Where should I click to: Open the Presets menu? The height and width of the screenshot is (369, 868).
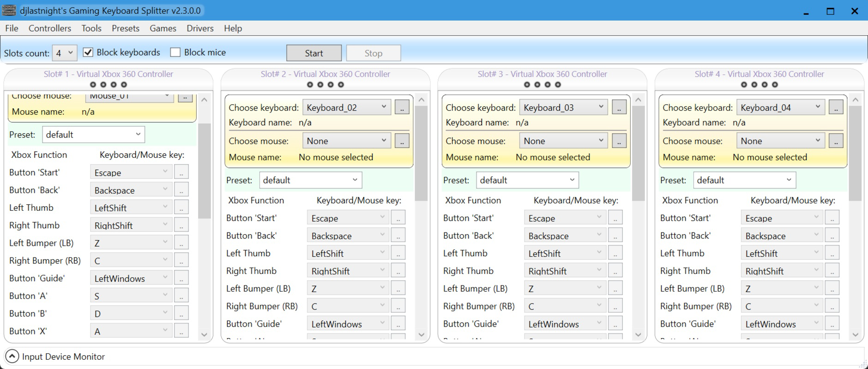[126, 28]
